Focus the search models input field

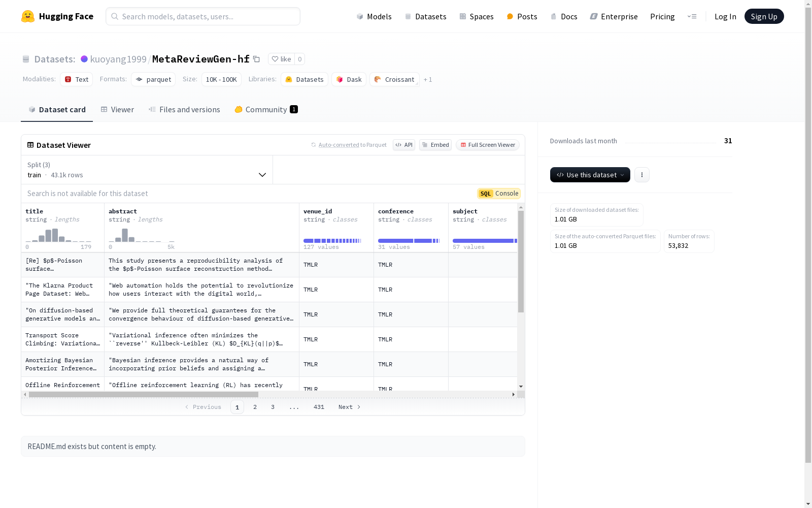(x=203, y=16)
